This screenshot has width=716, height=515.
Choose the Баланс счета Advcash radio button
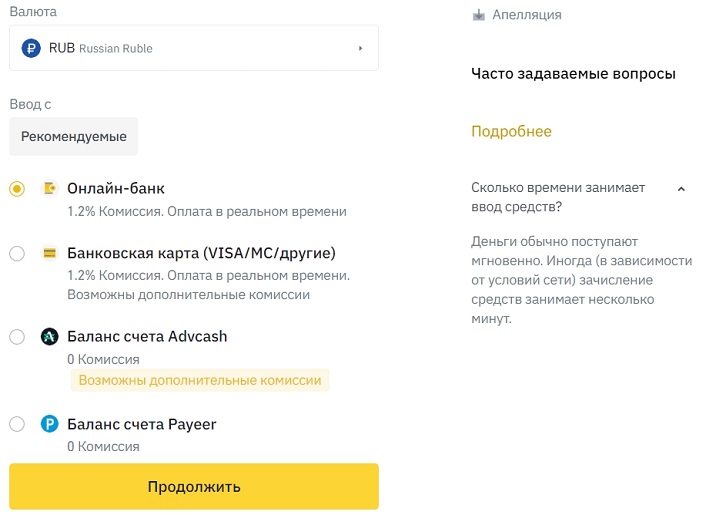(17, 337)
